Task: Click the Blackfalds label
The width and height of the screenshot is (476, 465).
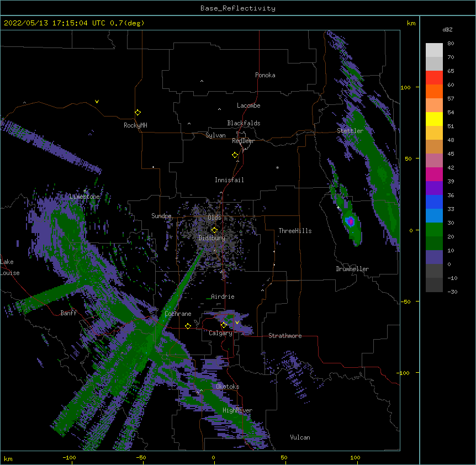Action: click(244, 123)
